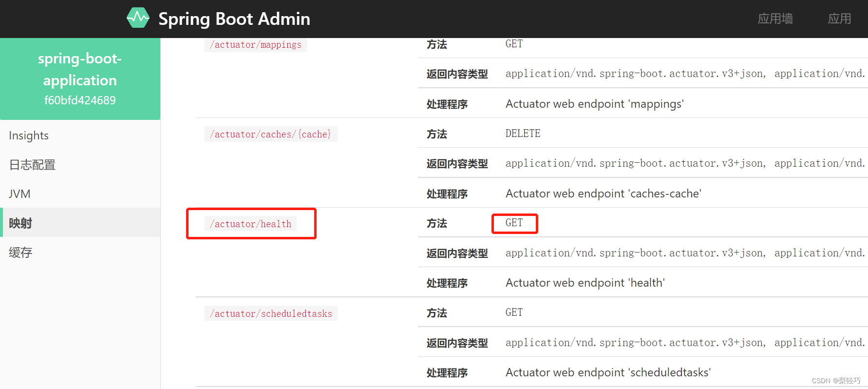Click the /actuator/scheduledtasks endpoint path
This screenshot has width=868, height=389.
(x=271, y=313)
